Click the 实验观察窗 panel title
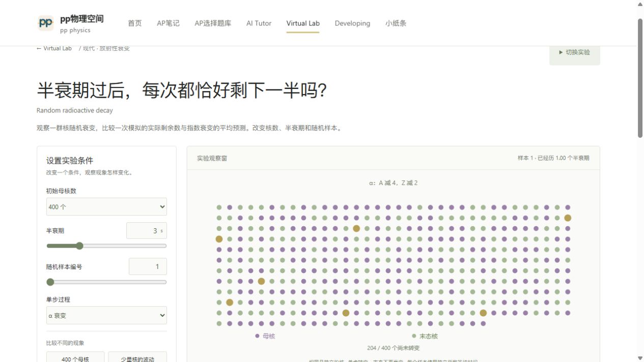 [212, 159]
